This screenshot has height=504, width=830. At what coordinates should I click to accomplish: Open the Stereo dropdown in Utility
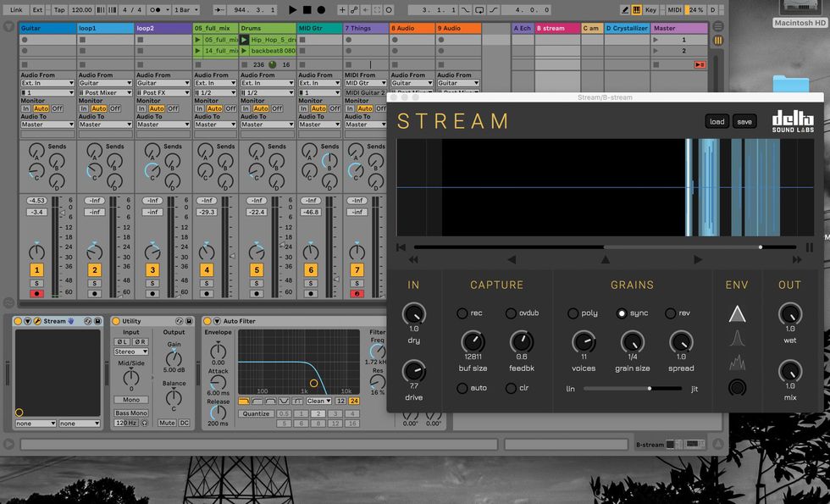coord(130,352)
